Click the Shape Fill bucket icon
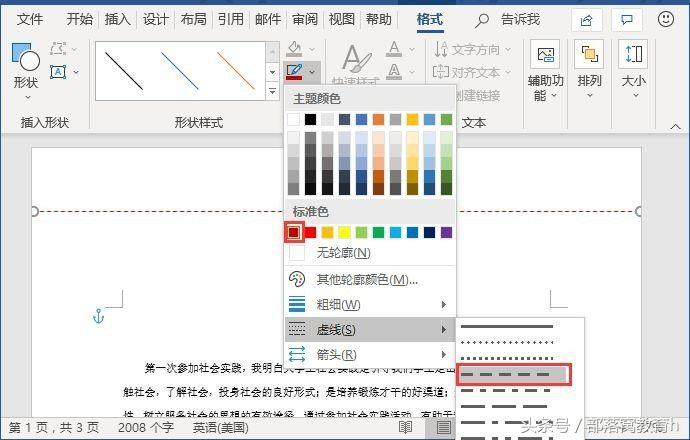This screenshot has height=440, width=690. point(294,48)
